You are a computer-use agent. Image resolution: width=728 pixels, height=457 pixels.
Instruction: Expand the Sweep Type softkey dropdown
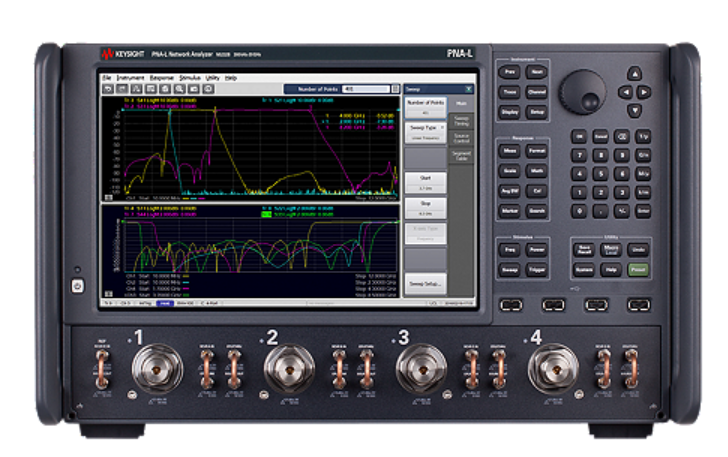(426, 132)
